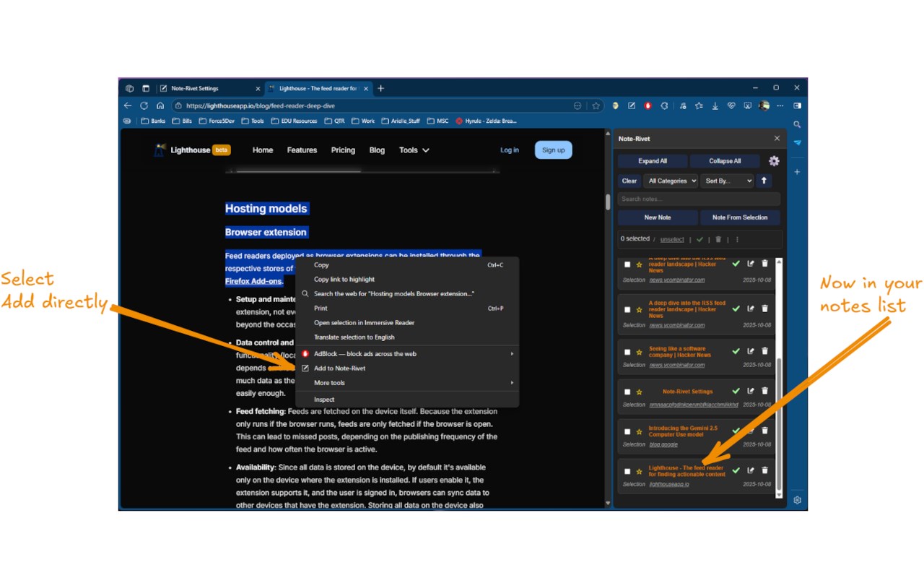Click the unselect link in bulk bar

tap(672, 239)
